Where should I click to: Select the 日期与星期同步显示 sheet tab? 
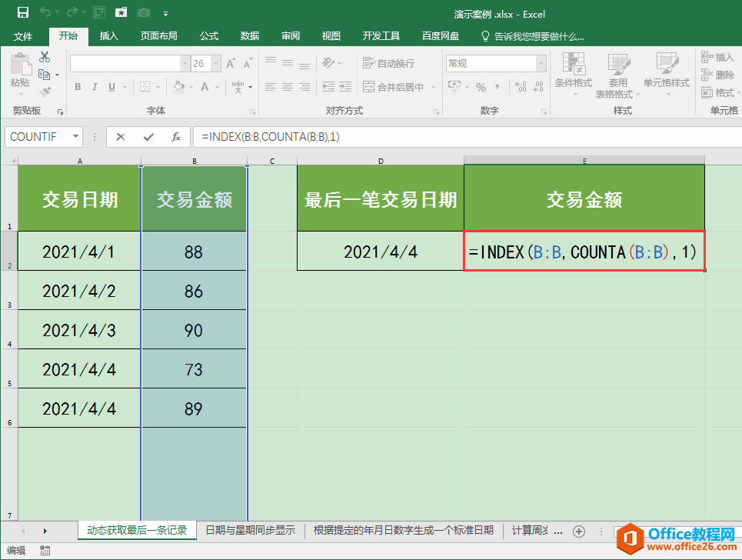[x=251, y=531]
